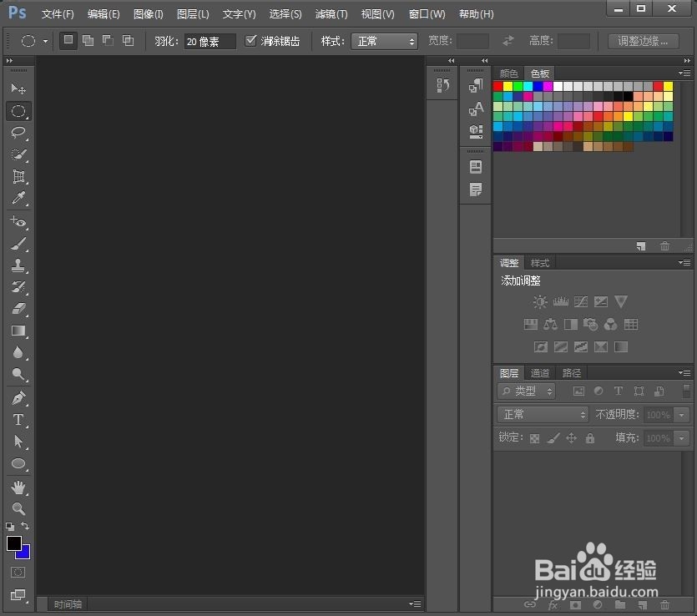The height and width of the screenshot is (616, 697).
Task: Open the 图像(I) menu
Action: point(149,14)
